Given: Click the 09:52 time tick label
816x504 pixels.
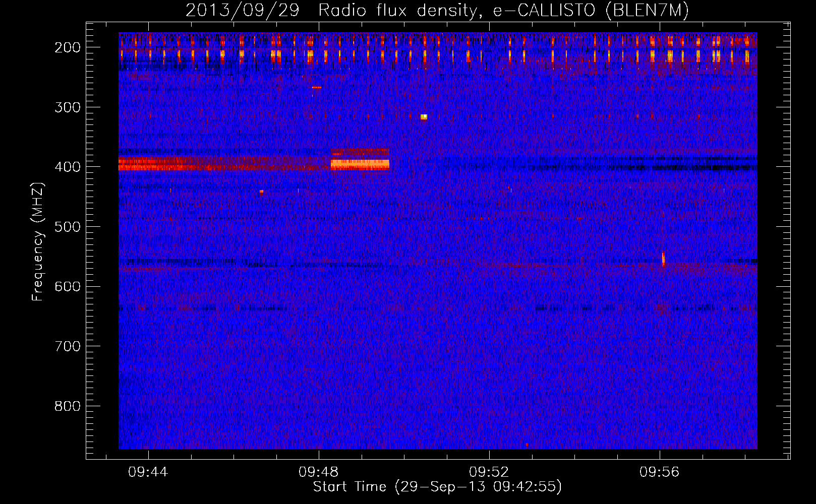Looking at the screenshot, I should [489, 472].
